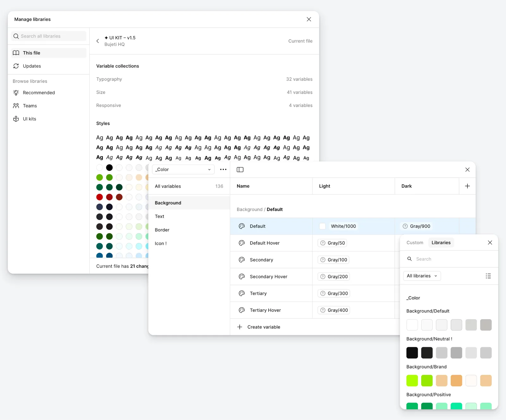The image size is (506, 420).
Task: Click the Dark mode column header
Action: tap(427, 186)
